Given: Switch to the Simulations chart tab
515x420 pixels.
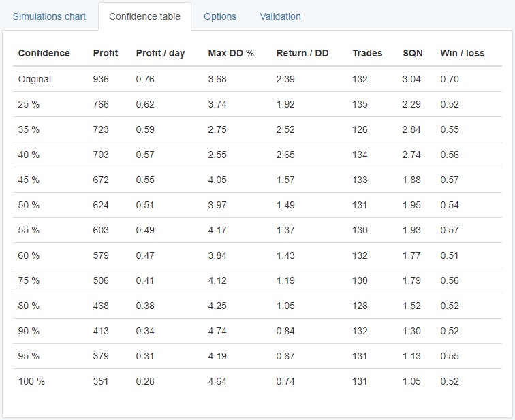Looking at the screenshot, I should [49, 16].
